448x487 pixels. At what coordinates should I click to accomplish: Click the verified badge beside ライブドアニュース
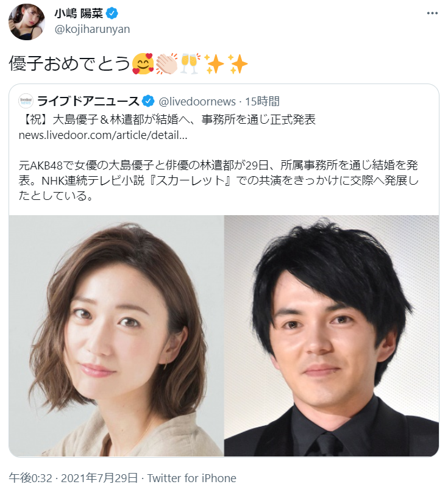(x=148, y=101)
